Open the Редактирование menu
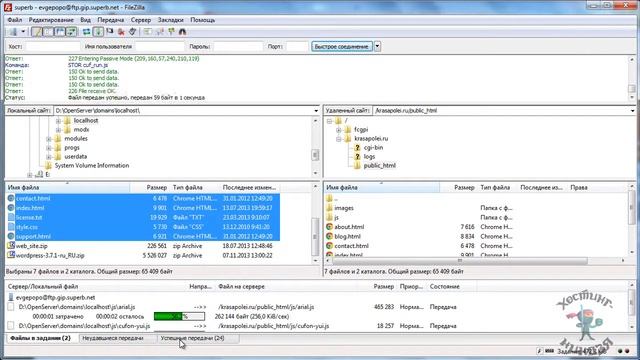Viewport: 640px width, 360px height. coord(51,20)
